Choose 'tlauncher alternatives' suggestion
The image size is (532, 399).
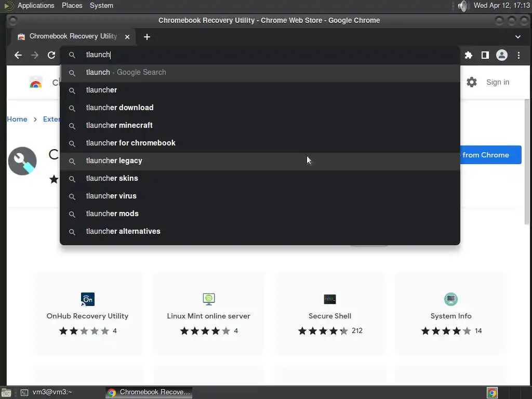(260, 231)
